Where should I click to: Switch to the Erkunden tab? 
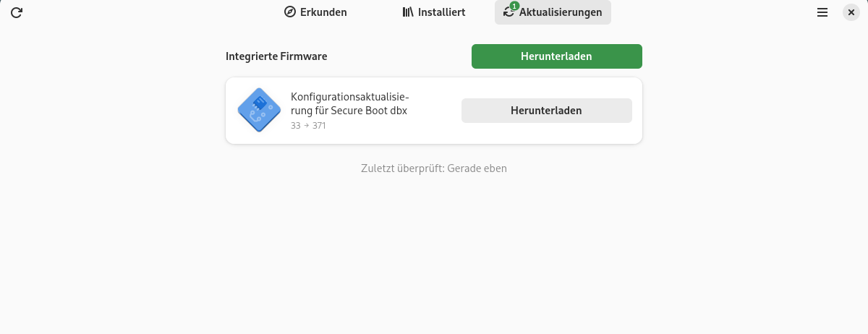(x=323, y=12)
